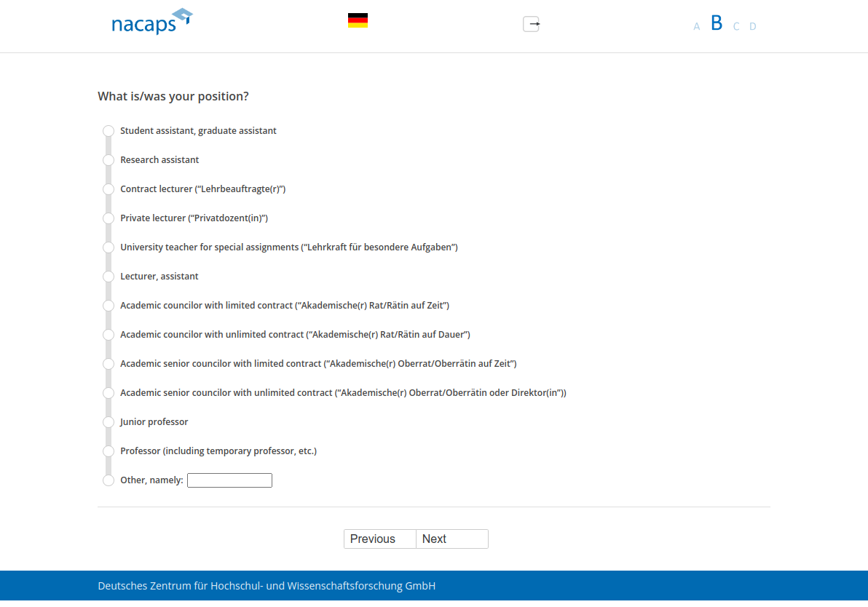The height and width of the screenshot is (607, 868).
Task: Click the nacaps logo
Action: coord(151,22)
